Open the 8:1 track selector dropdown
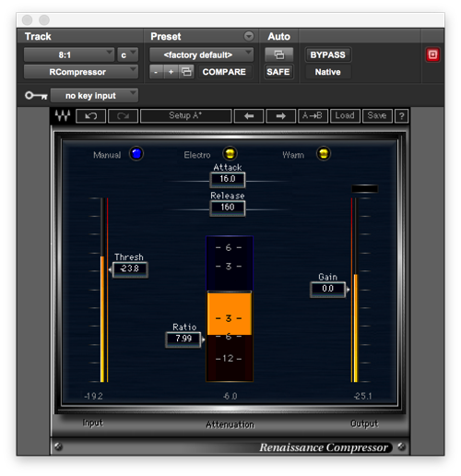This screenshot has height=476, width=461. coord(69,55)
